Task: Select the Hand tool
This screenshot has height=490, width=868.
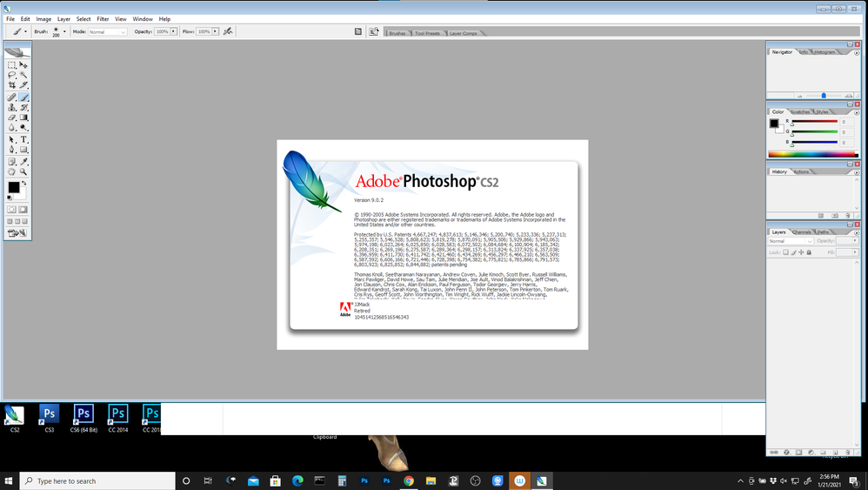Action: pyautogui.click(x=11, y=171)
